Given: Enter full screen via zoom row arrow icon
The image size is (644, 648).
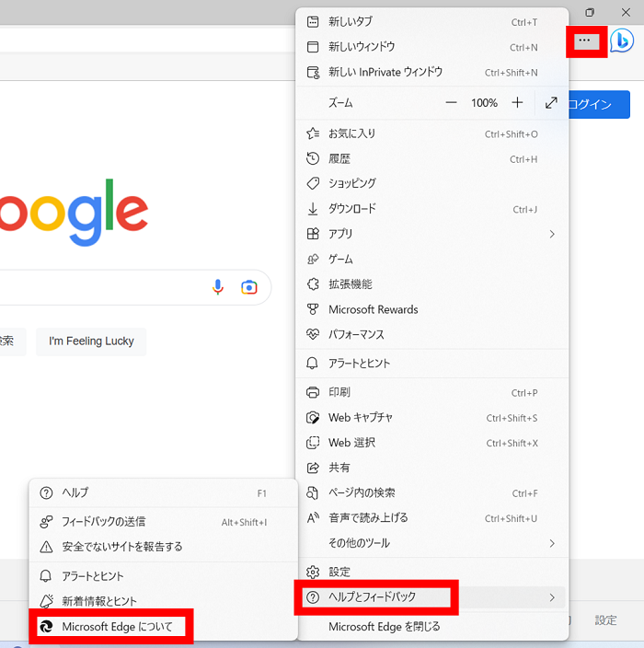Looking at the screenshot, I should (551, 102).
